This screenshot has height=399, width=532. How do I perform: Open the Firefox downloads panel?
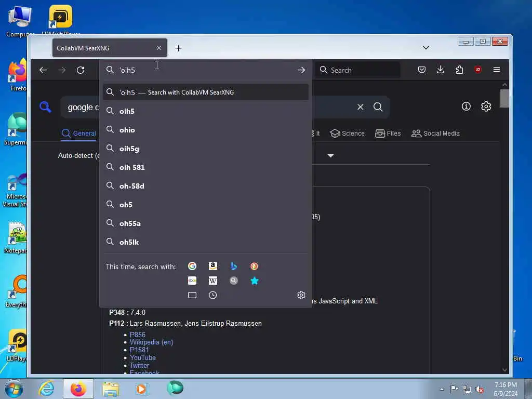[x=441, y=70]
